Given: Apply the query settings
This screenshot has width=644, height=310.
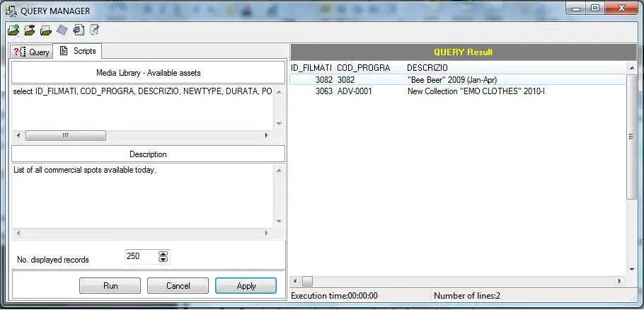Looking at the screenshot, I should (246, 286).
